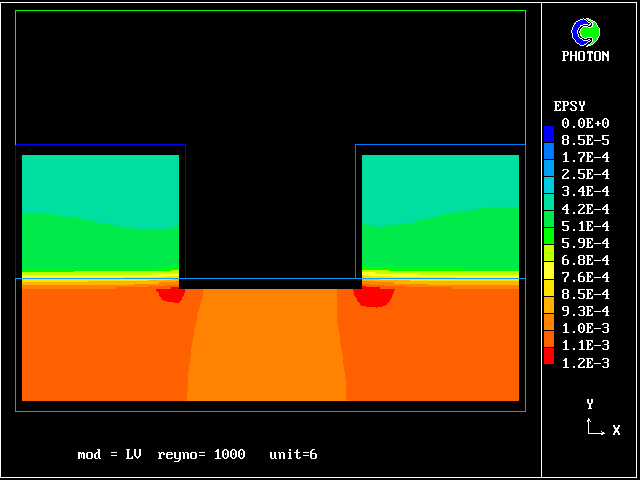
Task: Select the 1.2E-3 legend value
Action: [x=585, y=363]
